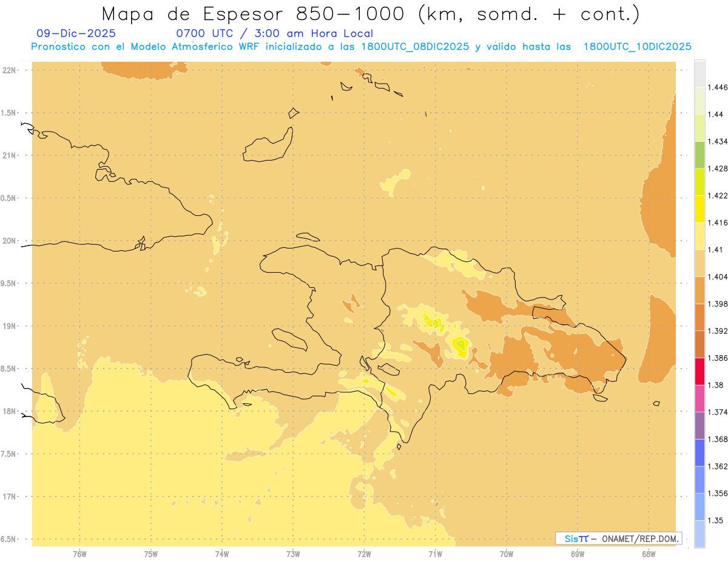Click the "20N" latitude label
Image resolution: width=728 pixels, height=562 pixels.
coord(10,241)
